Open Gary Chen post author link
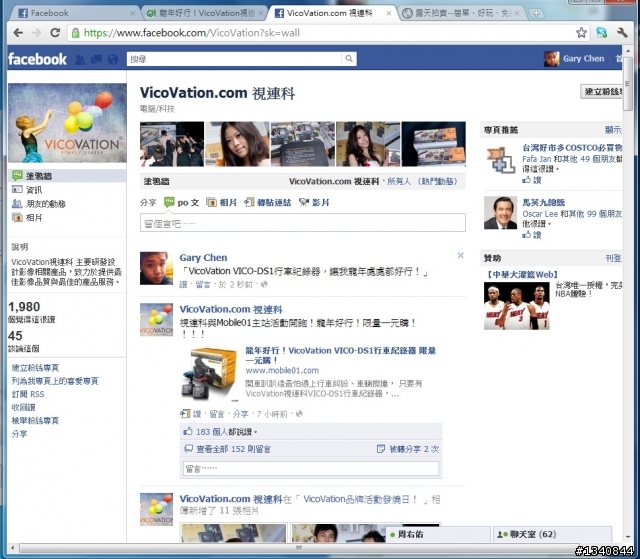Image resolution: width=640 pixels, height=559 pixels. [x=203, y=257]
